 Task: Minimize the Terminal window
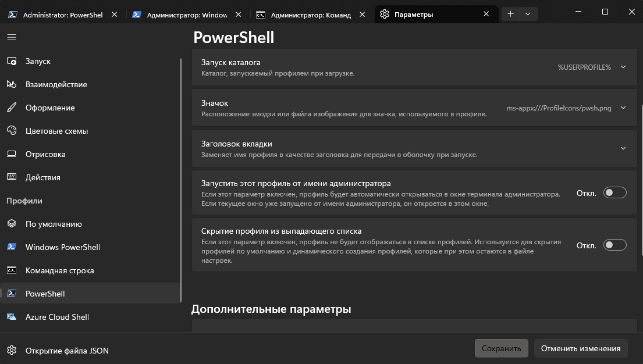click(578, 12)
